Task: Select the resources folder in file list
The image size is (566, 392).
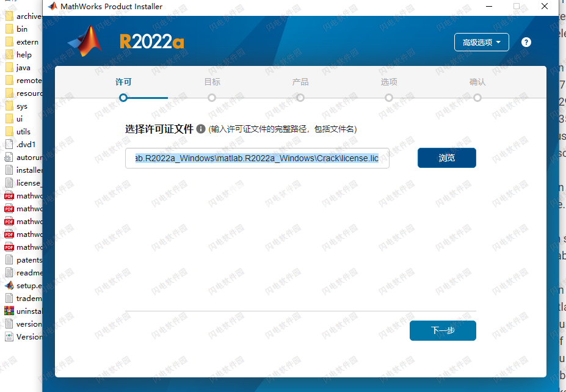Action: coord(23,93)
